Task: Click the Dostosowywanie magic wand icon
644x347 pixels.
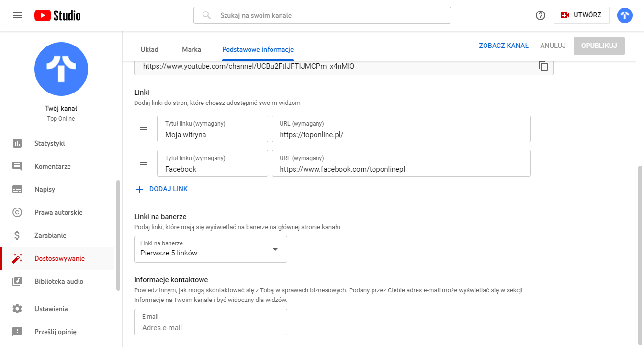Action: click(17, 258)
